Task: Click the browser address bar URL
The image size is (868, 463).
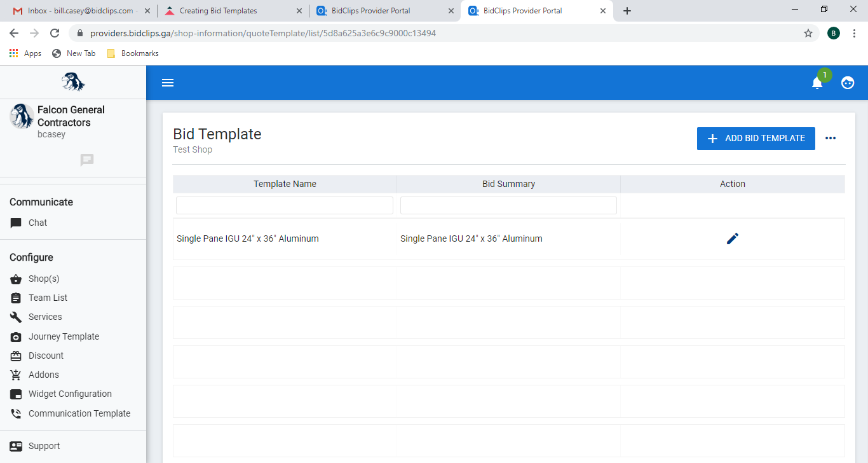Action: 263,33
